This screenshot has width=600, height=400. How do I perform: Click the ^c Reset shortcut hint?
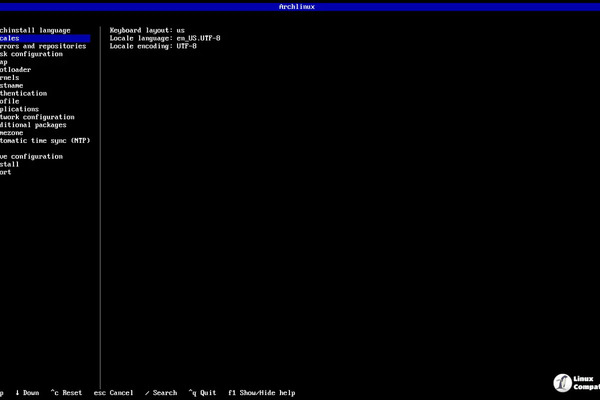tap(66, 393)
